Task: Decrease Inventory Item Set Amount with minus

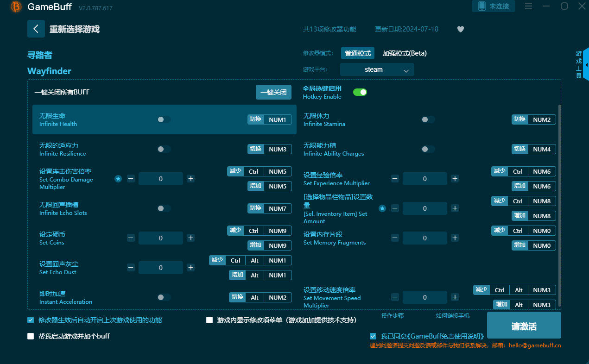Action: 395,208
